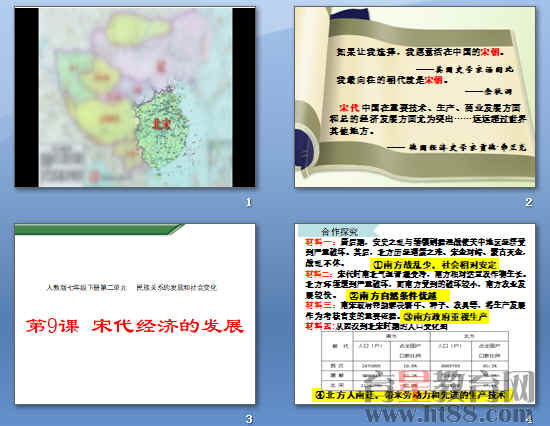Select slide 1 map thumbnail

coord(135,97)
